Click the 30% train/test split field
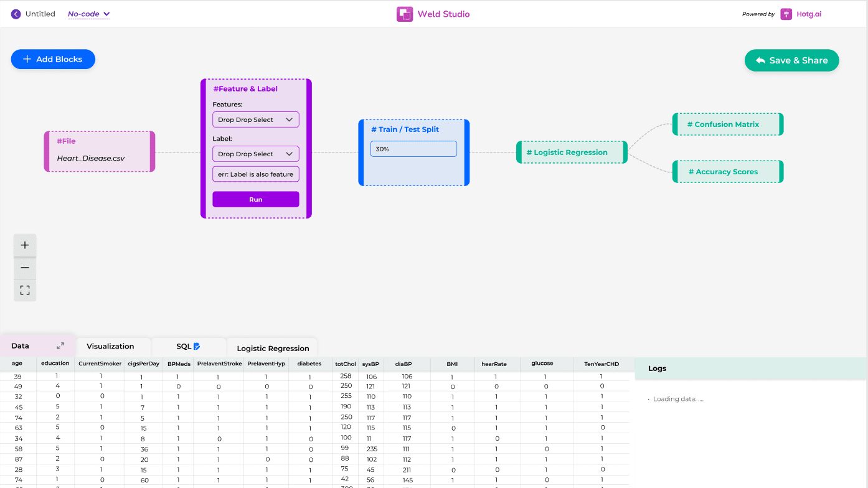The width and height of the screenshot is (868, 488). [x=413, y=149]
